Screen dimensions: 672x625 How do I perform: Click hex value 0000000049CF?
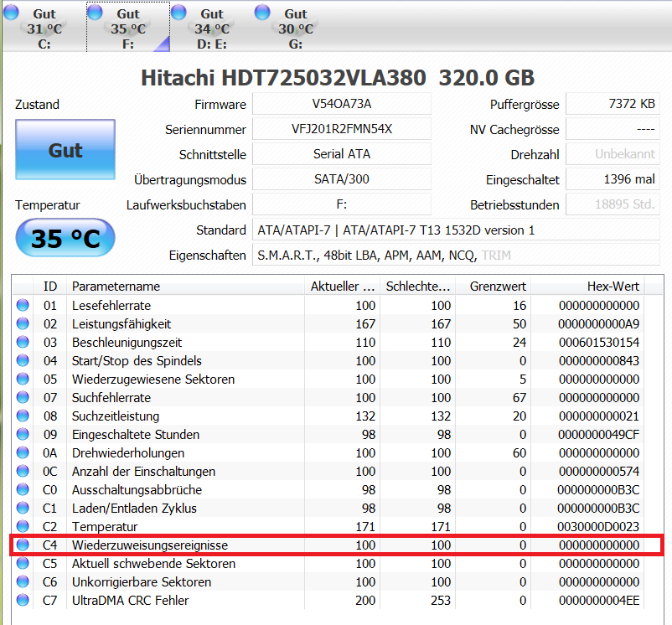coord(599,434)
